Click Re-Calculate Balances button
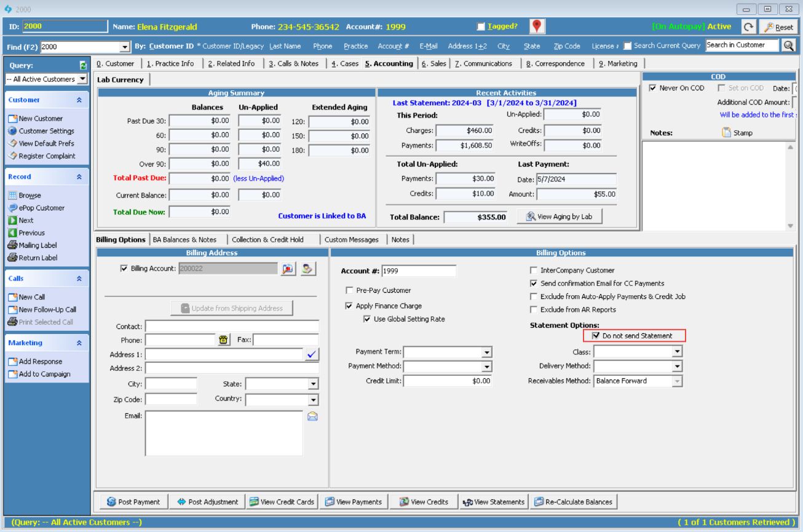The width and height of the screenshot is (803, 532). 573,502
